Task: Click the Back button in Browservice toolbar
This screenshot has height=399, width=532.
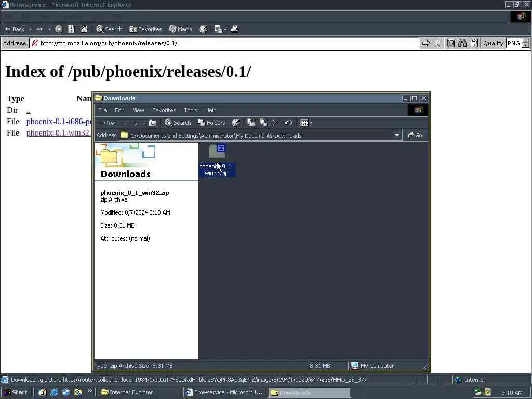Action: [14, 29]
